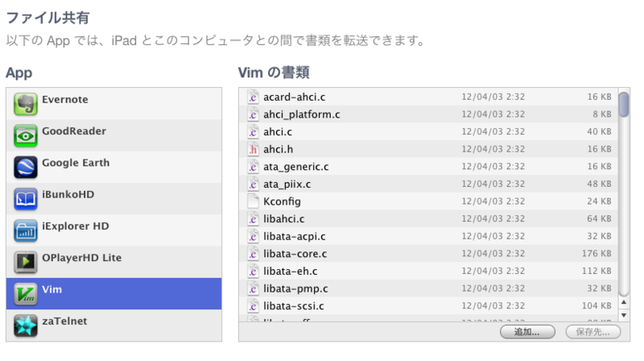The image size is (644, 361).
Task: Click the file icon of libata-acpi.c
Action: (x=253, y=236)
